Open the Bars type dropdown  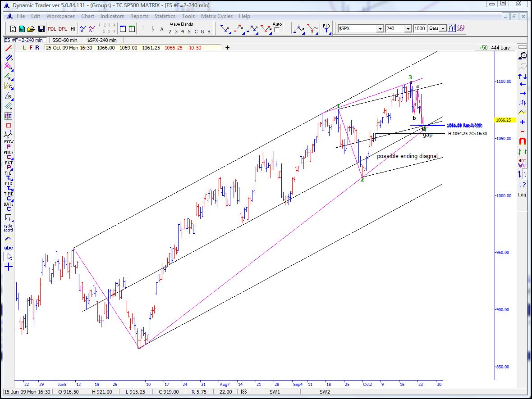pyautogui.click(x=443, y=28)
